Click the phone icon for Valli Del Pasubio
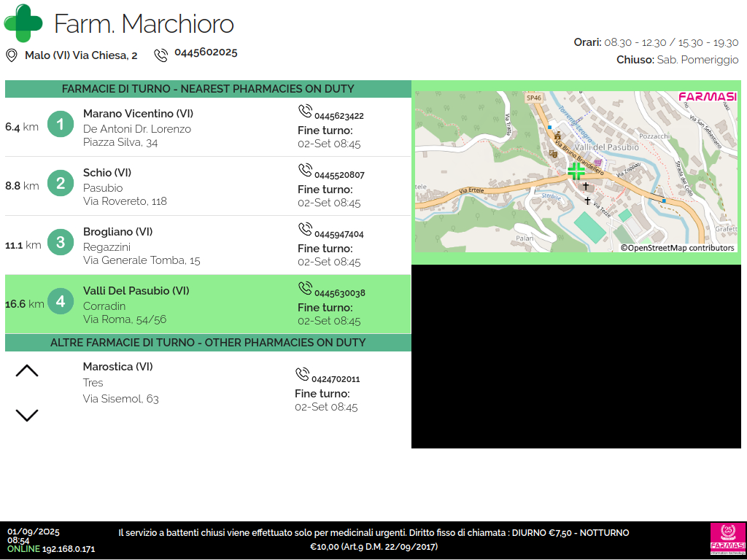The image size is (747, 560). (305, 288)
